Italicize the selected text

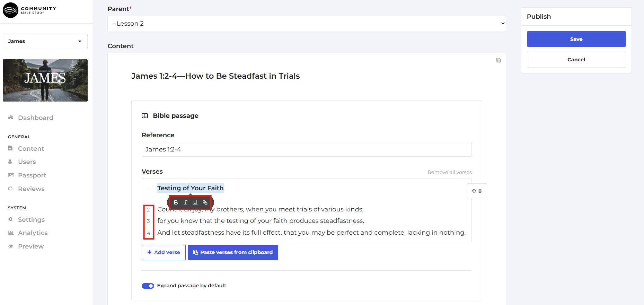tap(186, 202)
